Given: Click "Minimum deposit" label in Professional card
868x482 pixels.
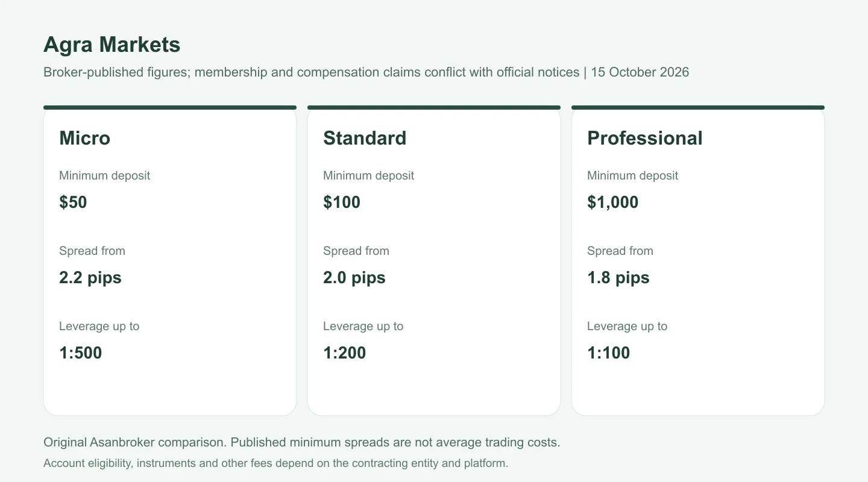Looking at the screenshot, I should [633, 176].
